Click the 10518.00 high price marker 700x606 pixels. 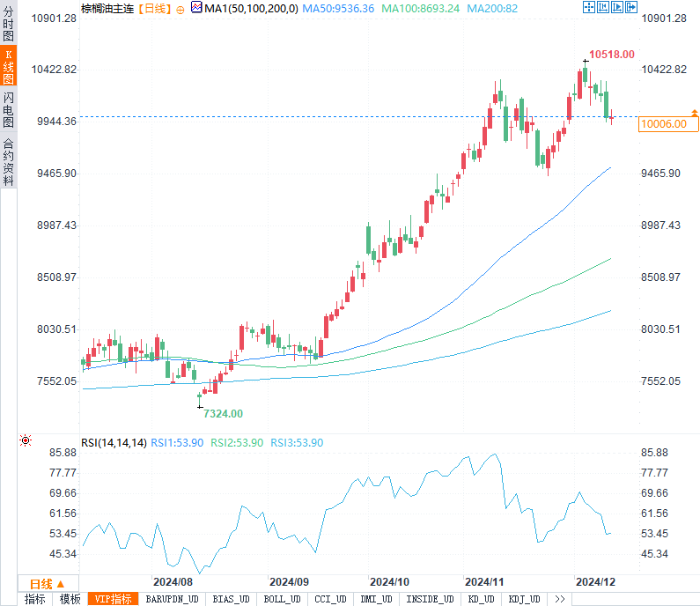pos(612,55)
